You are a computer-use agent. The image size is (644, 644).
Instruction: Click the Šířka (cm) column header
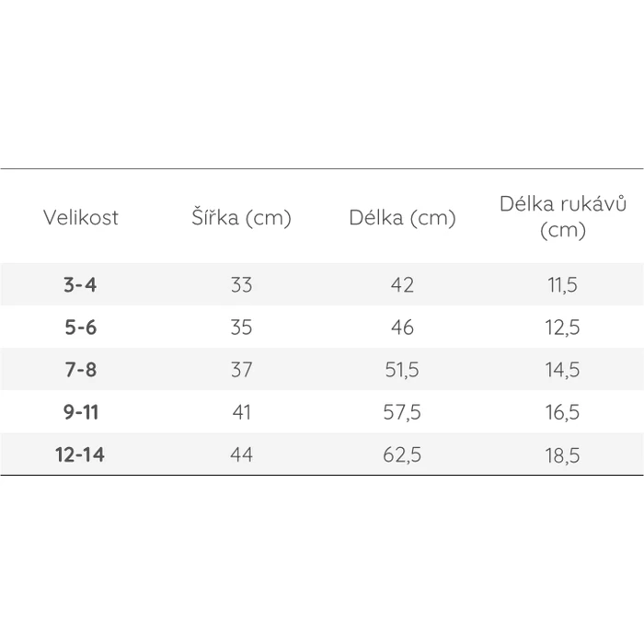tap(241, 218)
